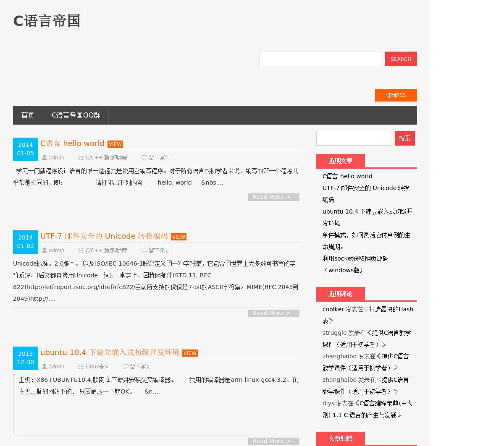Click the comment bubble icon in hello world post

[x=144, y=158]
